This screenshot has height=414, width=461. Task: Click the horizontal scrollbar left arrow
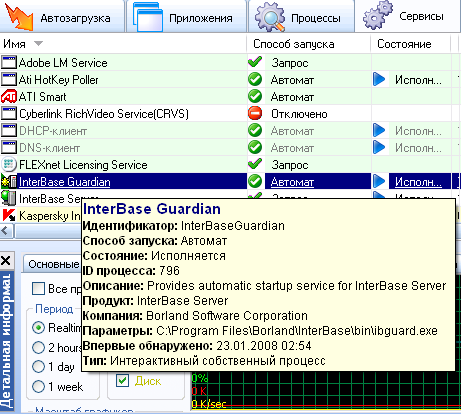click(x=6, y=231)
